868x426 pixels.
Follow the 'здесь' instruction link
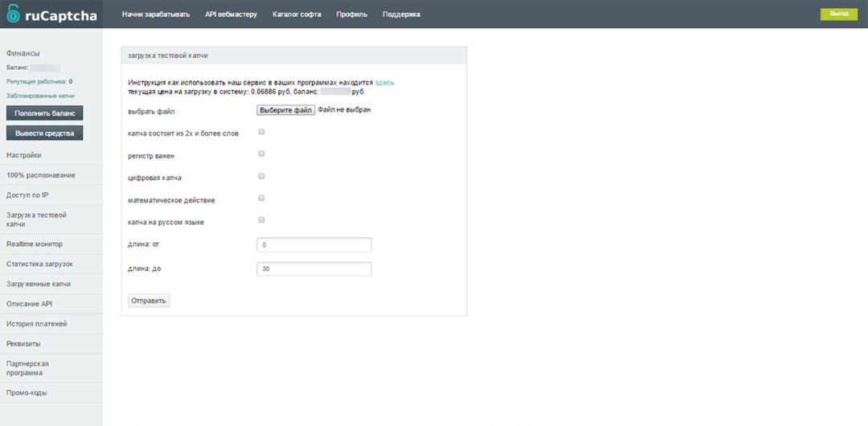[x=384, y=83]
